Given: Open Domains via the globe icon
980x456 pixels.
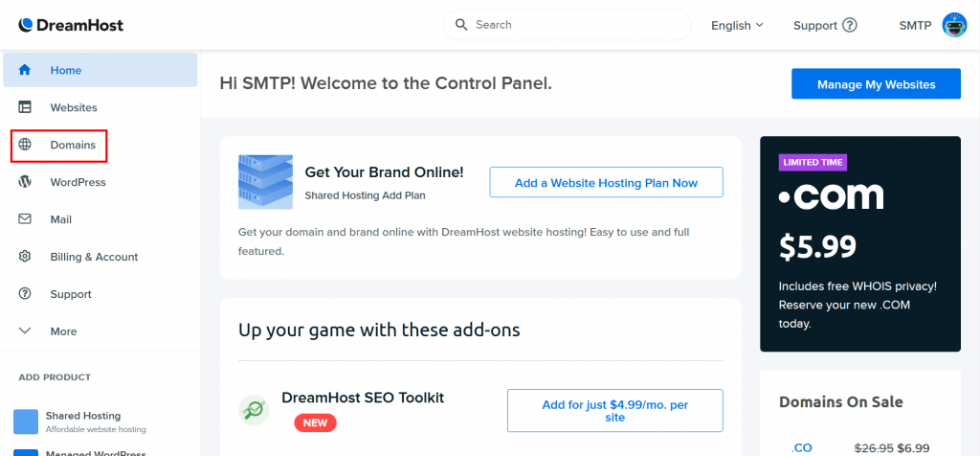Looking at the screenshot, I should pyautogui.click(x=25, y=145).
